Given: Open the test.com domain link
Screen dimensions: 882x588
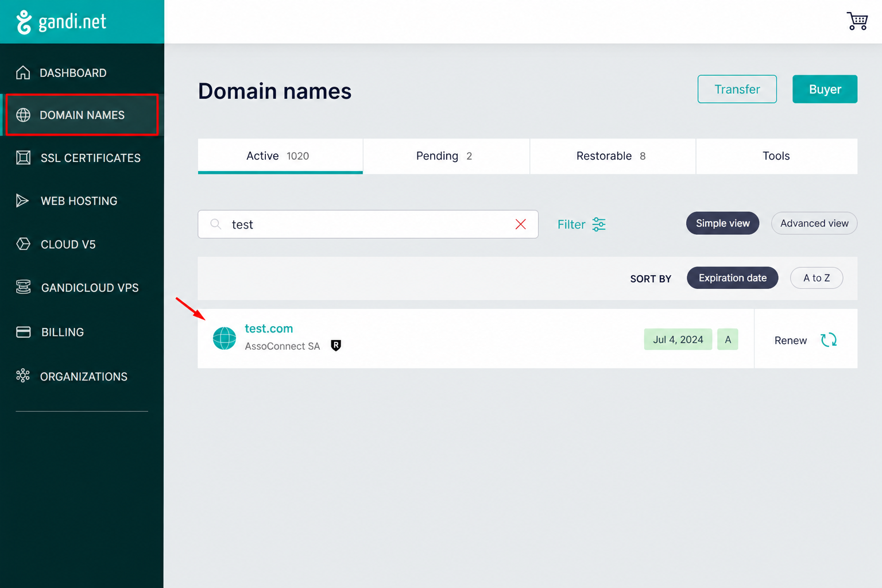Looking at the screenshot, I should (x=269, y=328).
